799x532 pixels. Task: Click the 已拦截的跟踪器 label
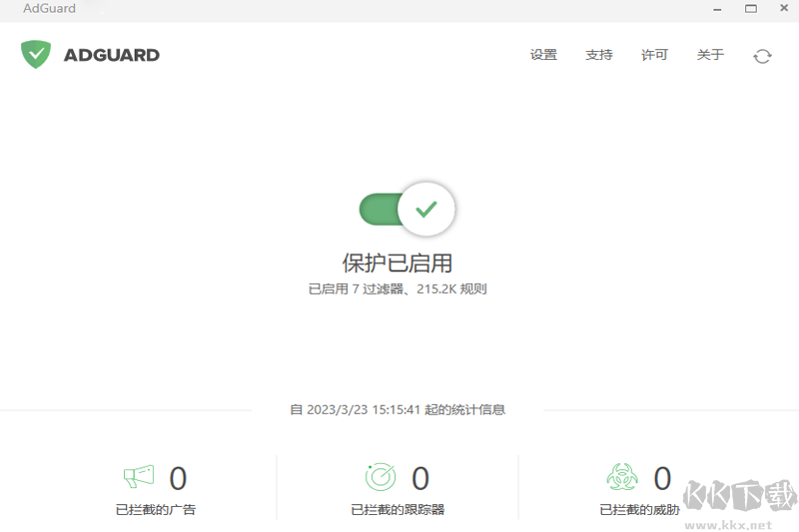point(398,509)
